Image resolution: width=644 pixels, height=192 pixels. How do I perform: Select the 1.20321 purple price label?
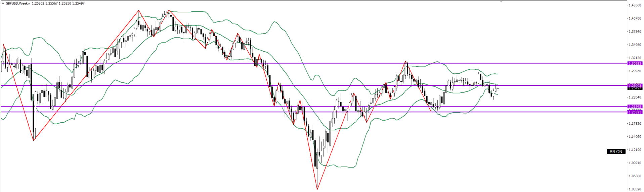(x=635, y=112)
